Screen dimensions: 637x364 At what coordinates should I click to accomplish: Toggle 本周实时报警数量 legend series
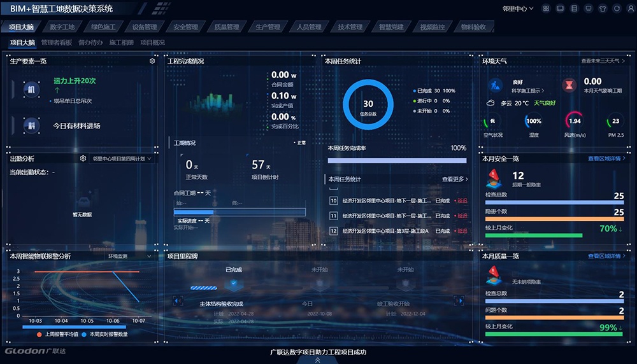click(104, 334)
